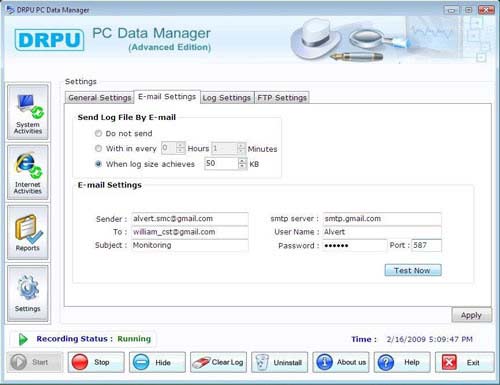Open the Log Settings tab
Image resolution: width=500 pixels, height=385 pixels.
(227, 98)
